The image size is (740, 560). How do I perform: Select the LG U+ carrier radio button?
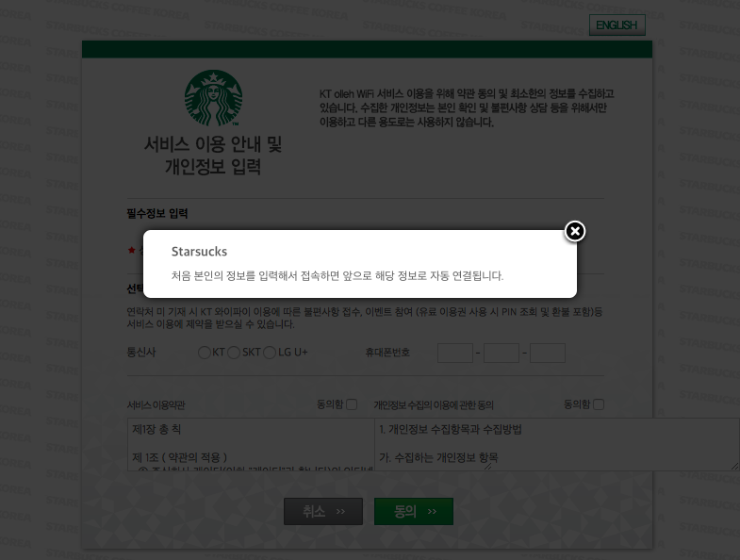(x=270, y=353)
